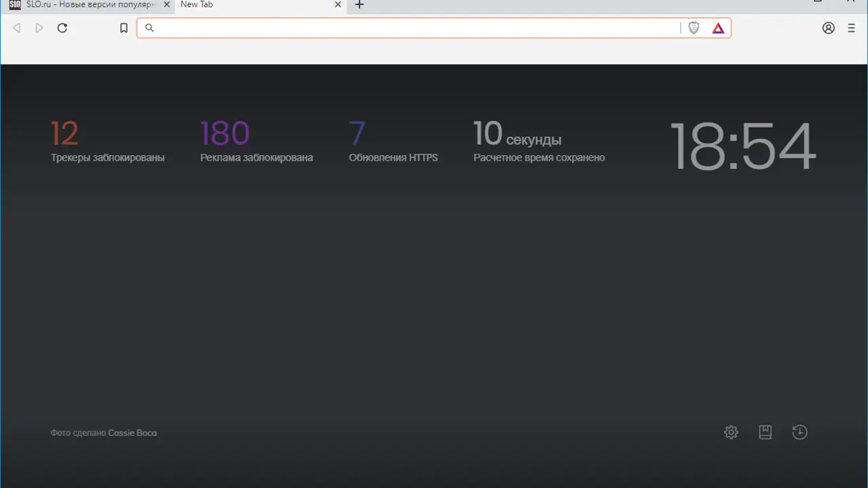Open the Brave Shields lion icon
The image size is (868, 488).
click(x=693, y=28)
